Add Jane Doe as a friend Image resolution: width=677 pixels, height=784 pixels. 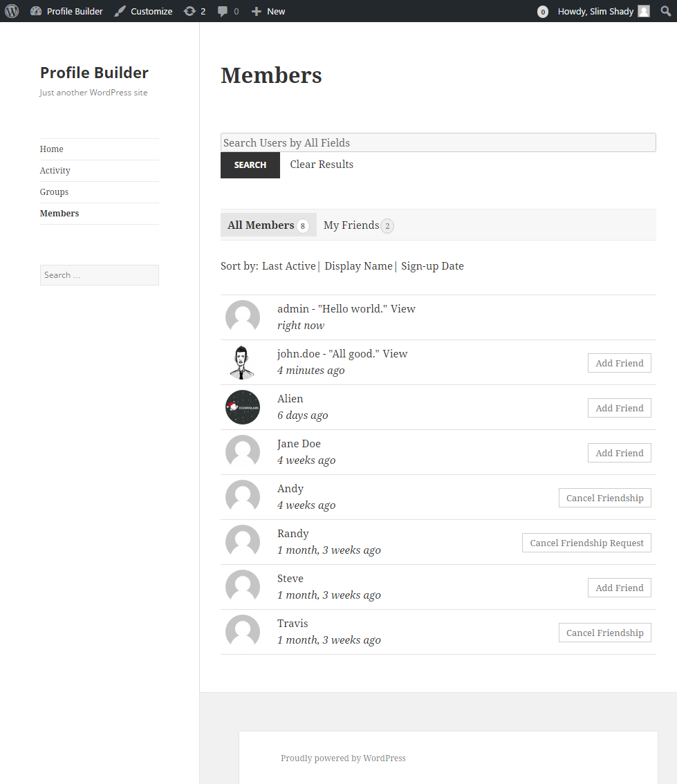tap(619, 452)
